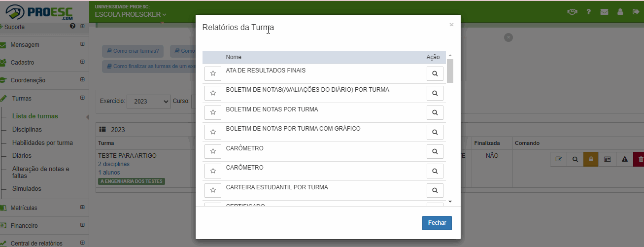Viewport: 644px width, 247px height.
Task: Expand the Suporte section plus icon
Action: pos(82,26)
